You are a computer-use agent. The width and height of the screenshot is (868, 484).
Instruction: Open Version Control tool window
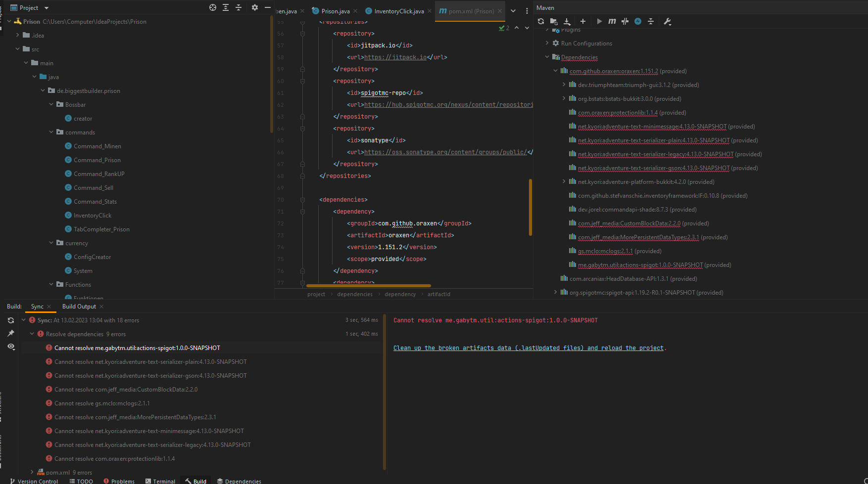point(34,481)
